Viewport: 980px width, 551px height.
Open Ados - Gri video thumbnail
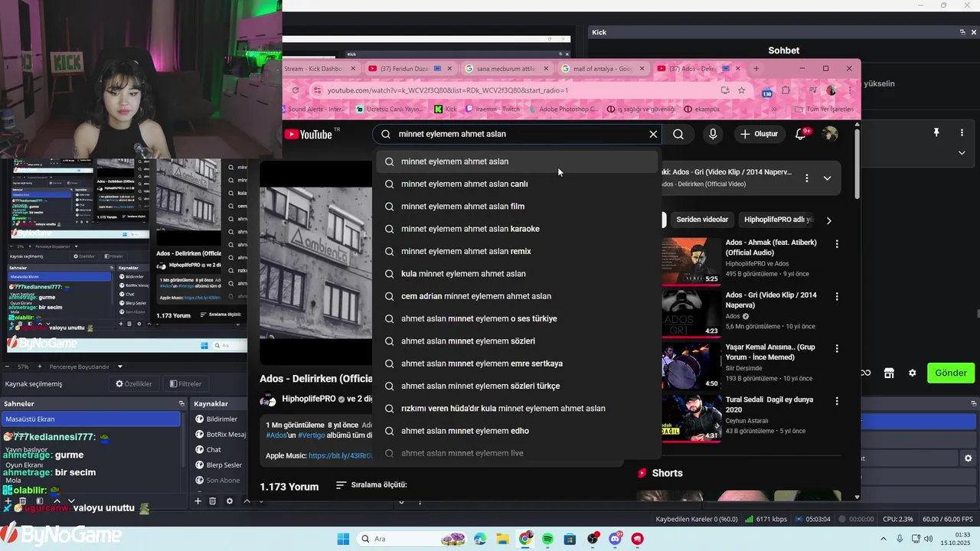[x=691, y=313]
